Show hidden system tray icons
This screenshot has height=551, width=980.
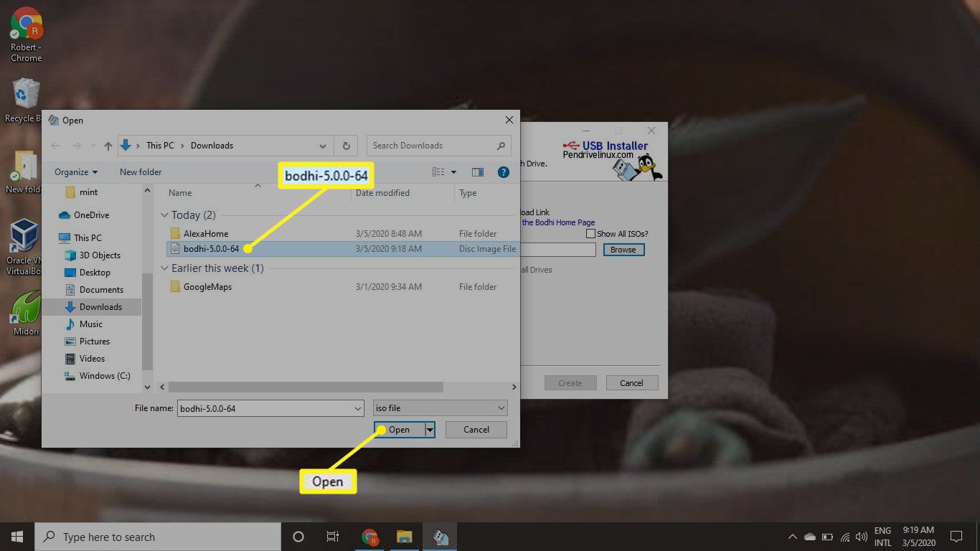point(793,537)
